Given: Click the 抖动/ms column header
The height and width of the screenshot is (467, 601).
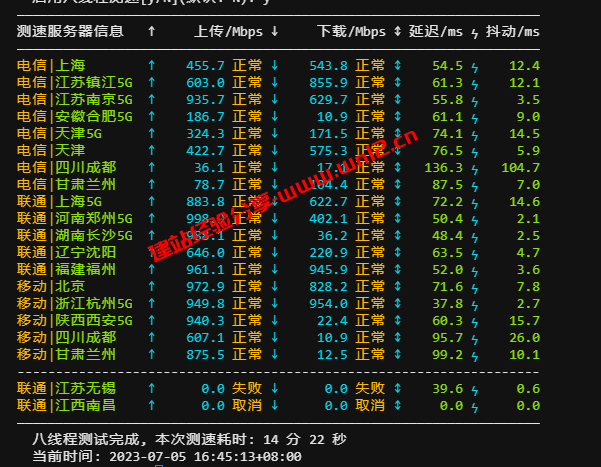Looking at the screenshot, I should pos(513,31).
